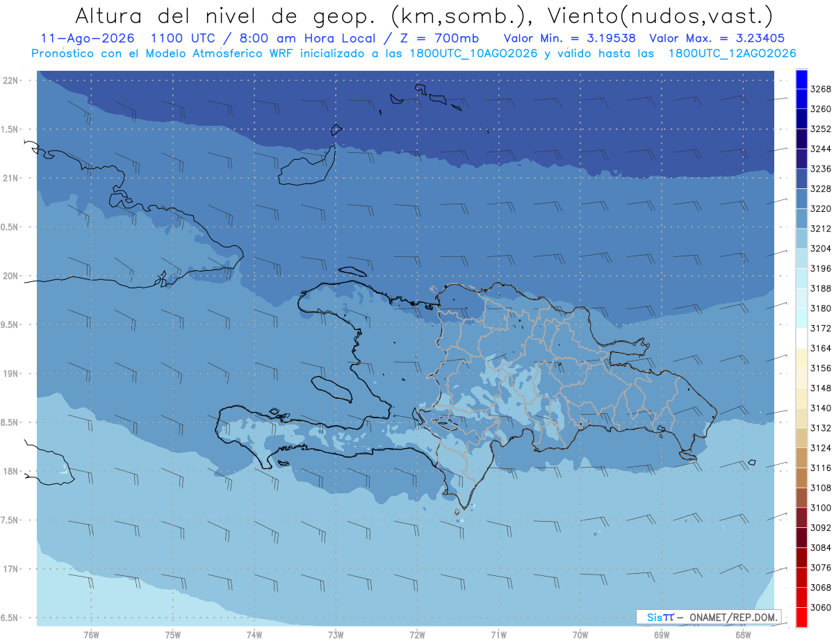Click 'Valor Min. = 3.19538' text
This screenshot has height=644, width=834.
coord(569,39)
